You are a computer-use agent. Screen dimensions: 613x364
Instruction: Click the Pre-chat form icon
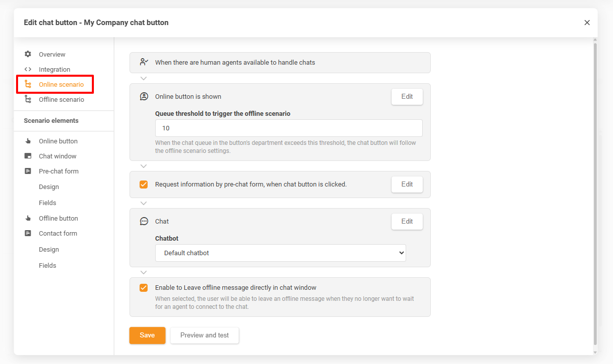pyautogui.click(x=28, y=171)
